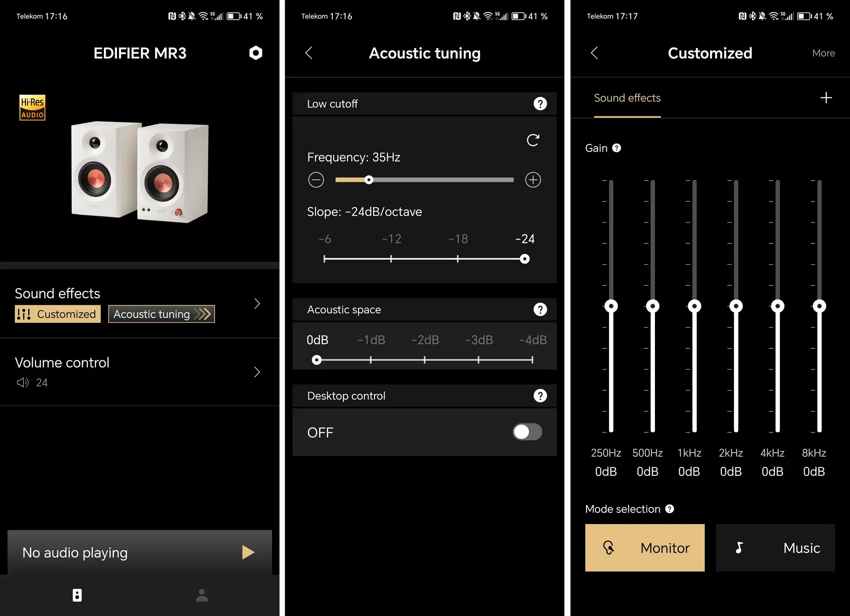This screenshot has height=616, width=850.
Task: Tap the EDIFIER MR3 speaker image
Action: point(140,172)
